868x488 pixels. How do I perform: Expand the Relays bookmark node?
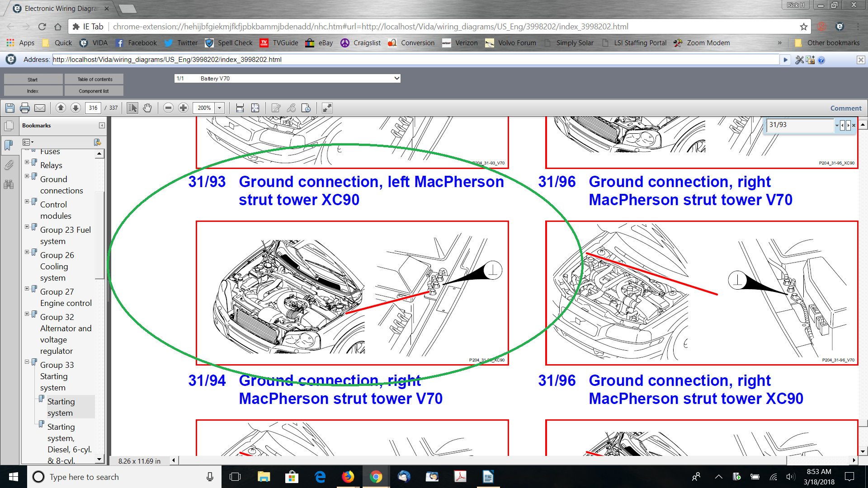coord(27,162)
